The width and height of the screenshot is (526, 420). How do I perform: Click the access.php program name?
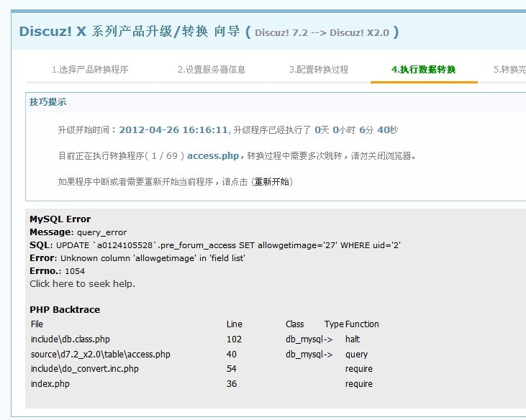(x=213, y=156)
